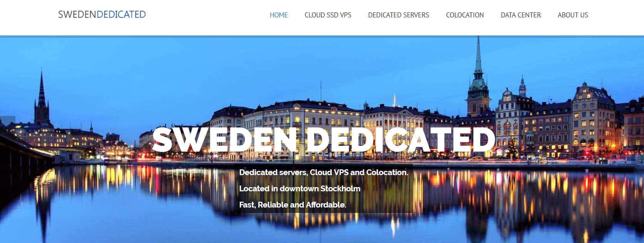
Task: Click the "Fast, Reliable and Affordable." tagline
Action: pyautogui.click(x=293, y=205)
